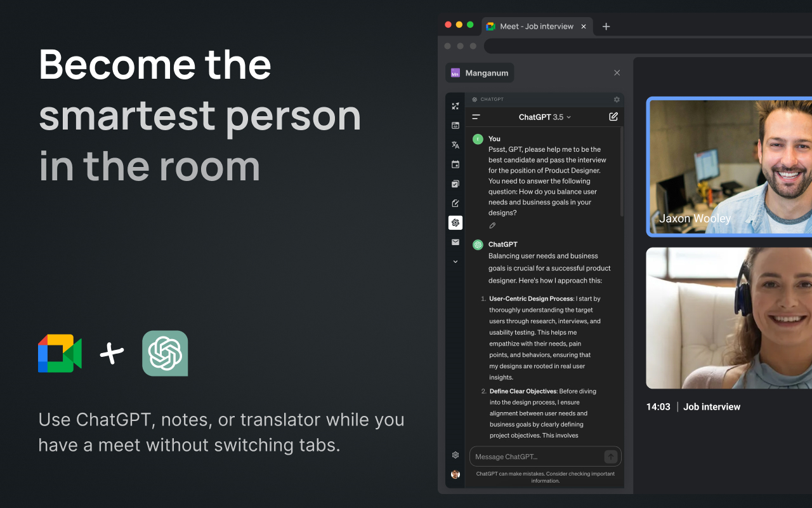Click the collapse arrows icon atop sidebar

(x=455, y=106)
